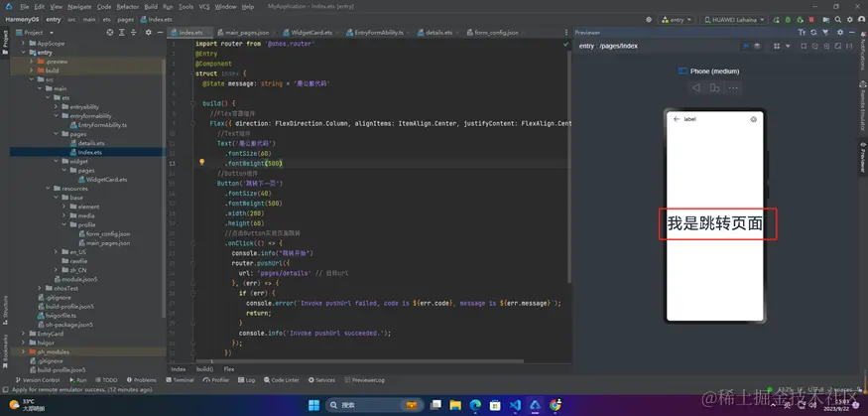This screenshot has height=416, width=868.
Task: Click the locate target icon in Project panel
Action: coord(109,33)
